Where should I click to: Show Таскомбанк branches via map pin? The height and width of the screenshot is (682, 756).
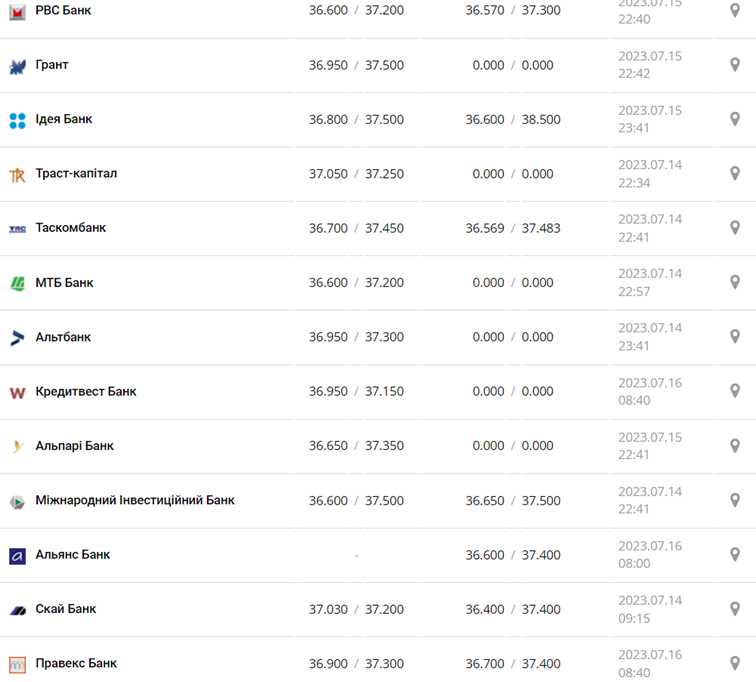[735, 228]
